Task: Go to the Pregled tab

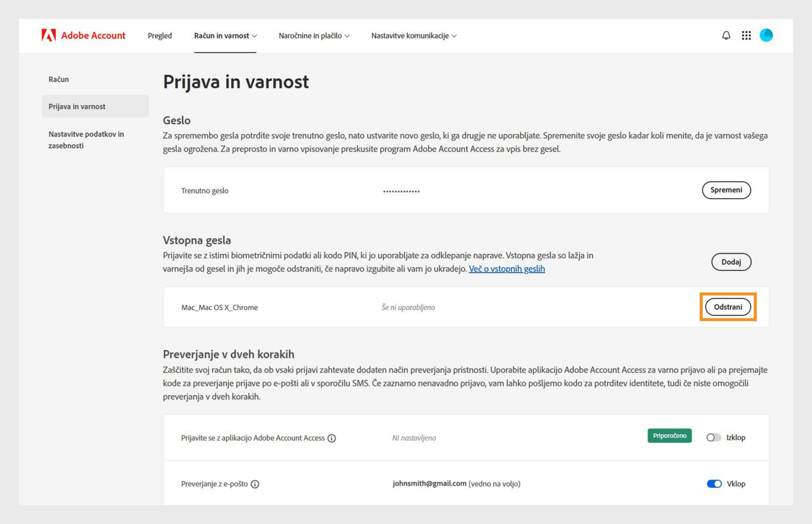Action: pyautogui.click(x=160, y=36)
